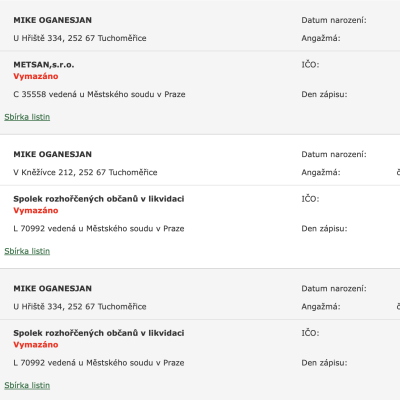
Task: Click the V Kněžívce 212 address
Action: (85, 172)
